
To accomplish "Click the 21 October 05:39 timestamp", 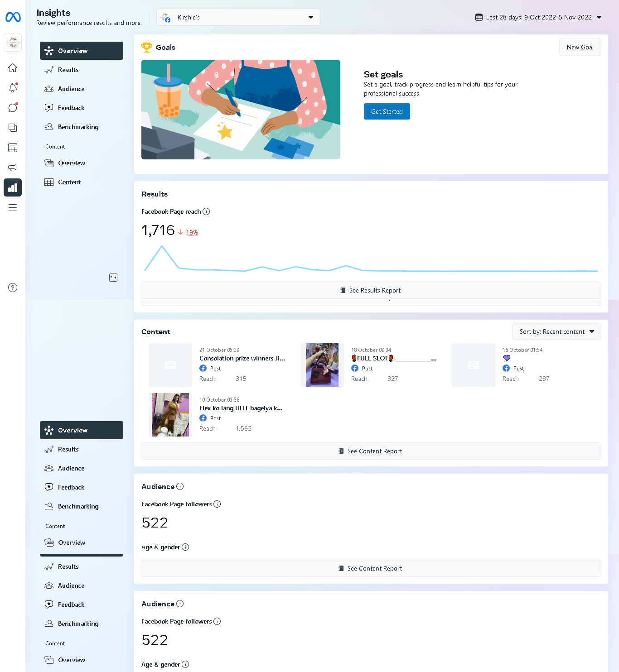I will [219, 350].
